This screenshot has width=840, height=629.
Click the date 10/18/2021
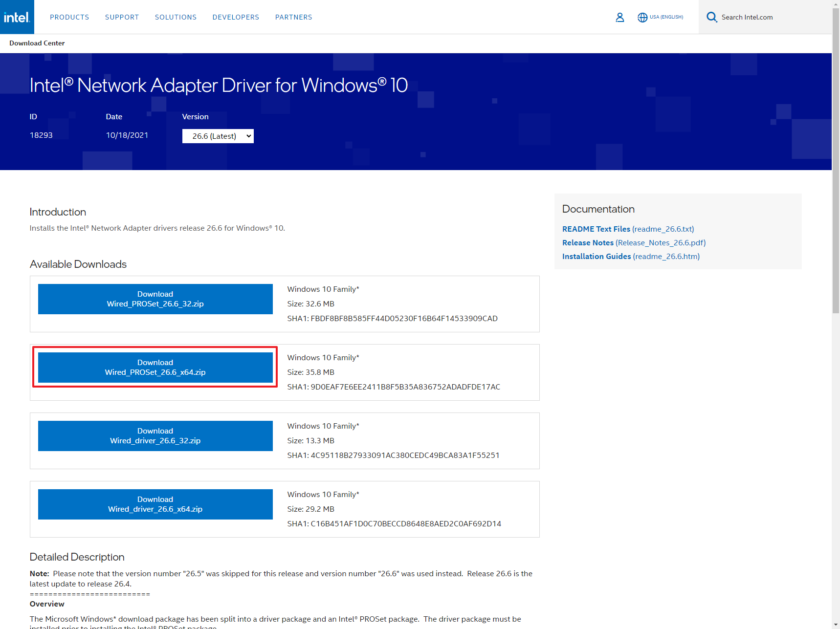point(127,135)
